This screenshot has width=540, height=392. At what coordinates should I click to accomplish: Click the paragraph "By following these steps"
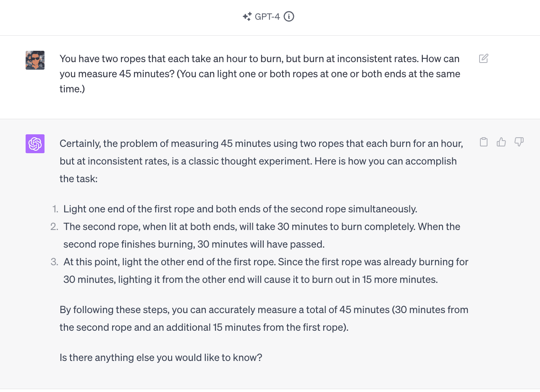tap(264, 319)
